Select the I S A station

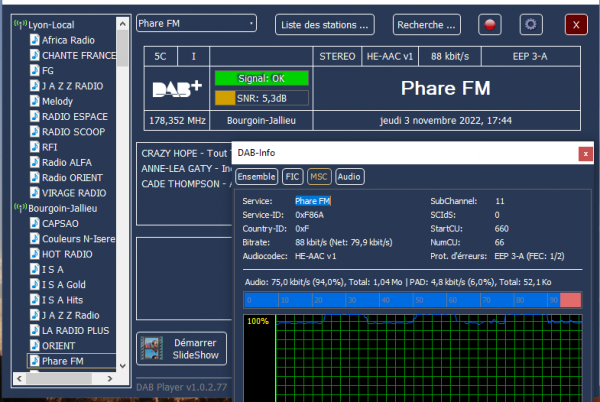pyautogui.click(x=53, y=270)
